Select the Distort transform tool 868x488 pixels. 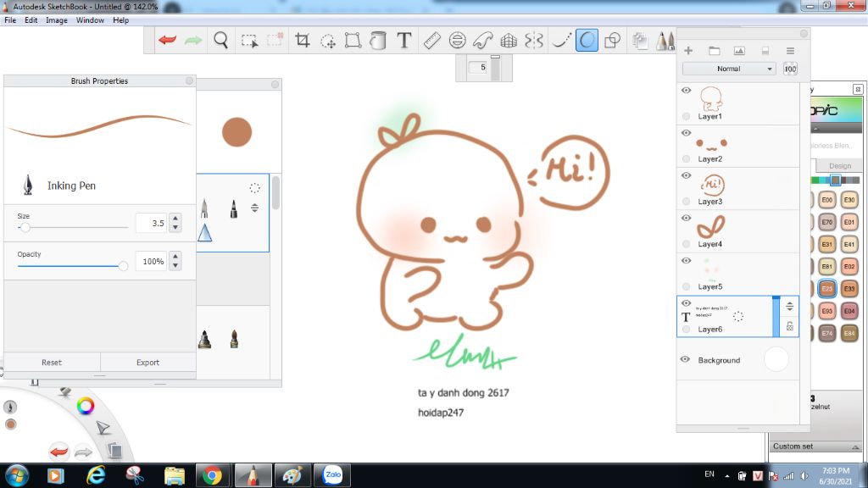pyautogui.click(x=353, y=41)
